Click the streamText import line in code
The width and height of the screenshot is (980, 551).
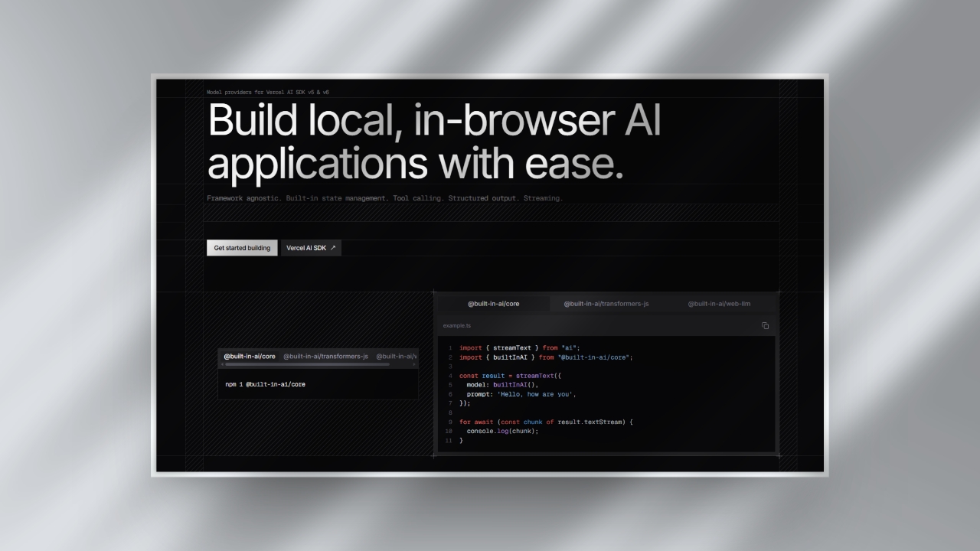tap(520, 347)
